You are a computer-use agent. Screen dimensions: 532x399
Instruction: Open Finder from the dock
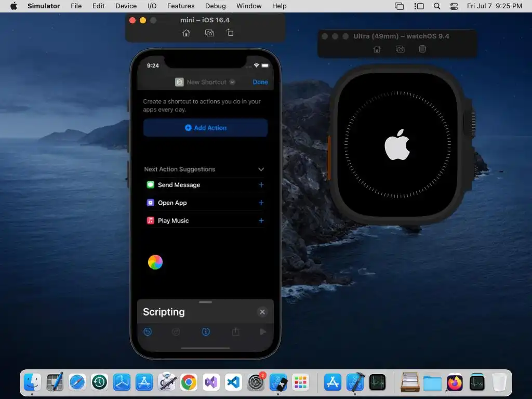pos(33,382)
